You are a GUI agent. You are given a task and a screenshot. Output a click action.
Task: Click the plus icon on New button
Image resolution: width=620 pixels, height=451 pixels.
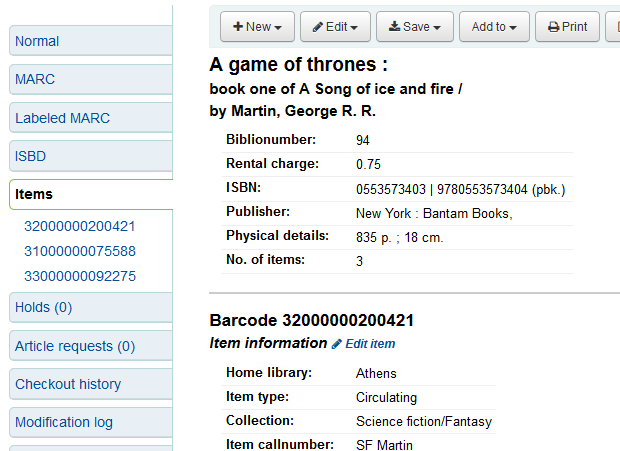(x=238, y=27)
